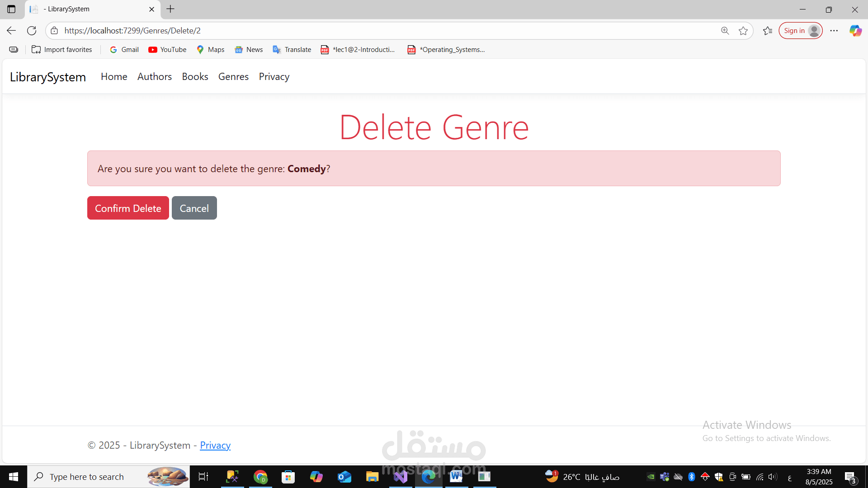Go to Genres in navigation bar

click(x=233, y=77)
